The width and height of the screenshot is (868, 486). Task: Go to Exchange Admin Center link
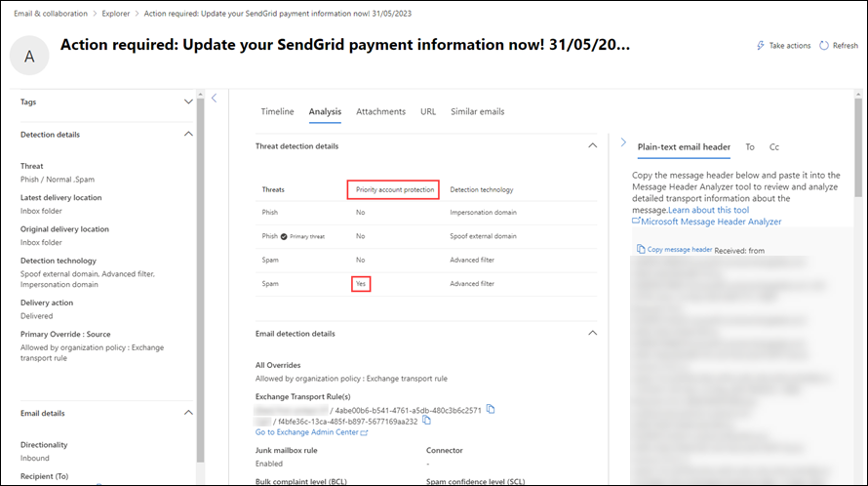tap(306, 432)
